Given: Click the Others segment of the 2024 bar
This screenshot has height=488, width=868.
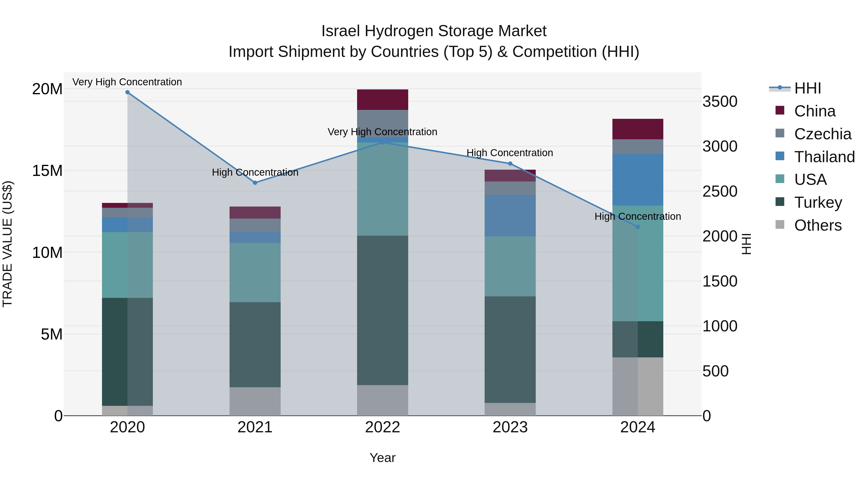Looking at the screenshot, I should click(637, 386).
